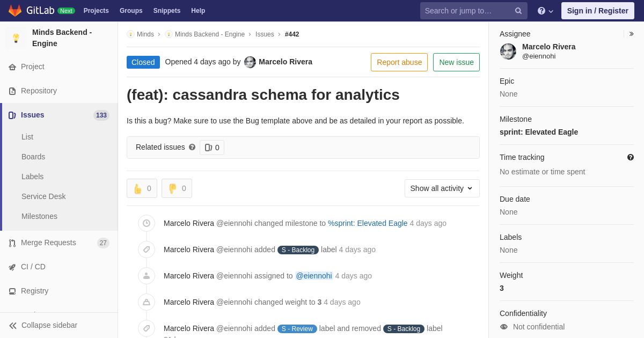Focus the Search or jump to field
The height and width of the screenshot is (338, 644).
(466, 11)
